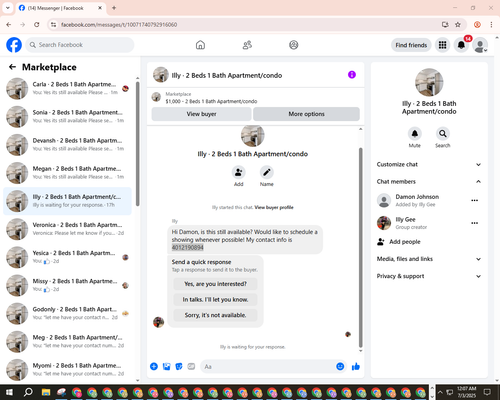Send a thumbs-up like
The width and height of the screenshot is (500, 400).
(x=356, y=367)
